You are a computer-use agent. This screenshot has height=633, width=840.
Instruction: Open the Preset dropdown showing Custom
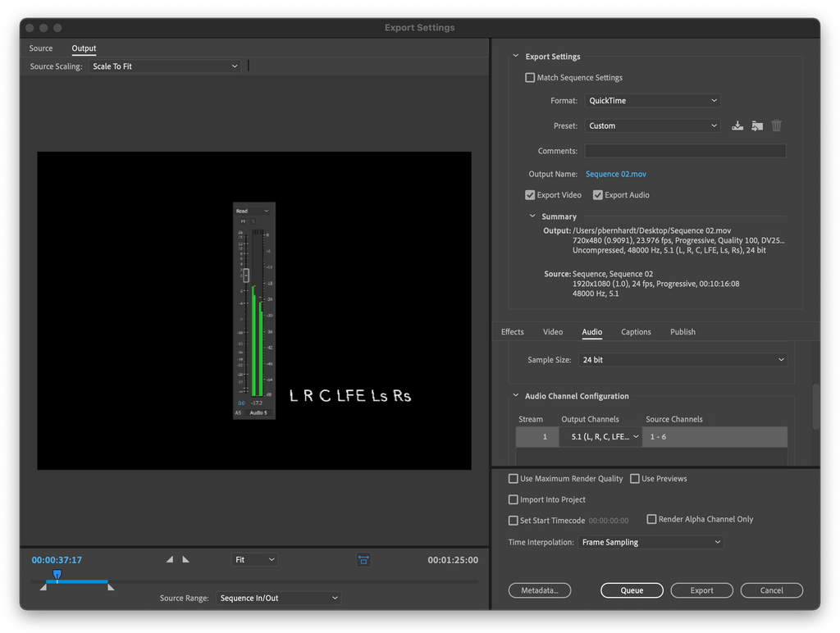tap(652, 125)
